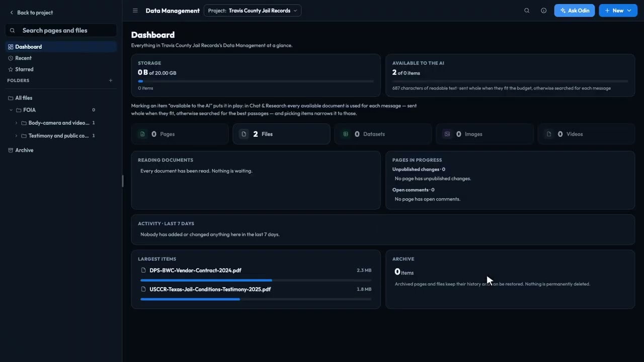Click the Images card picture icon
The image size is (644, 362).
(x=447, y=134)
